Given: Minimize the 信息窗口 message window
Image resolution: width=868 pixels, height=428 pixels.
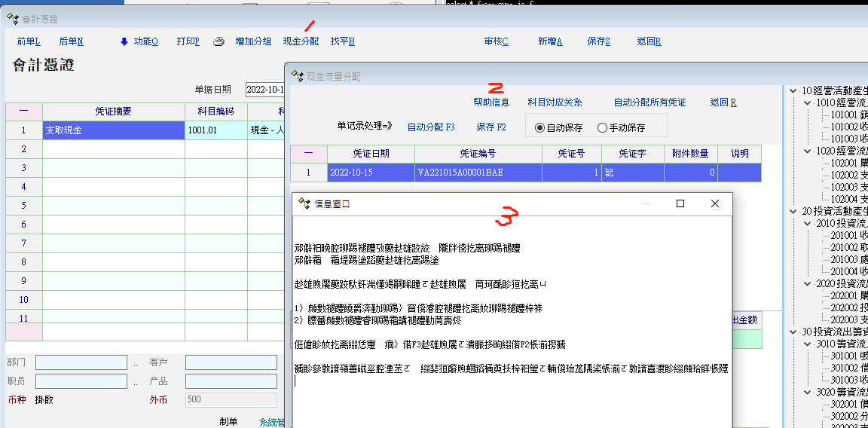Looking at the screenshot, I should click(x=646, y=203).
